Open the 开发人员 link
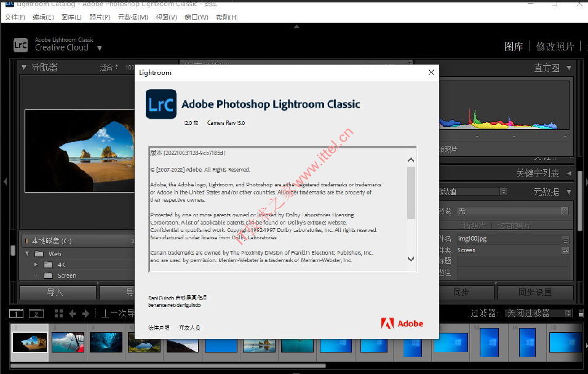Screen dimensions: 588x374 tap(189, 328)
